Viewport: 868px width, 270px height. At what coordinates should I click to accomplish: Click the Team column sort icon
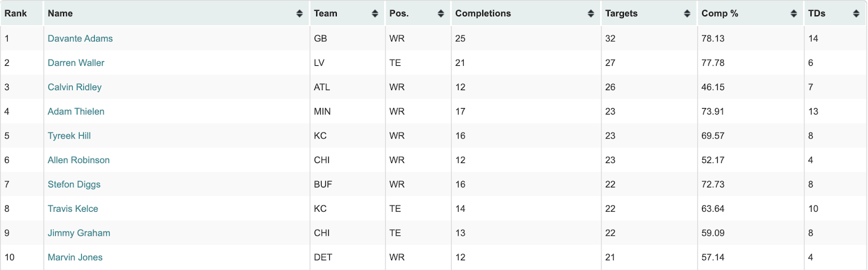click(x=375, y=14)
